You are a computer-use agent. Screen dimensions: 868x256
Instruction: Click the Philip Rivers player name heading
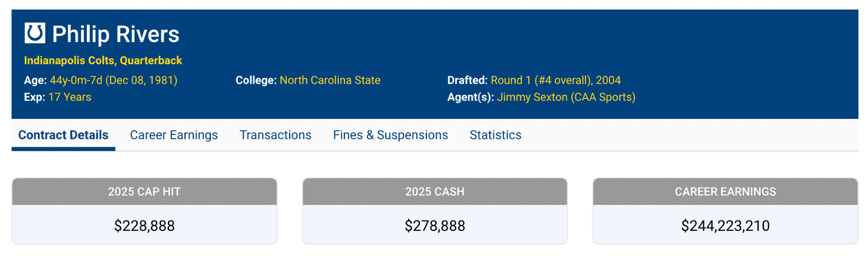click(115, 34)
